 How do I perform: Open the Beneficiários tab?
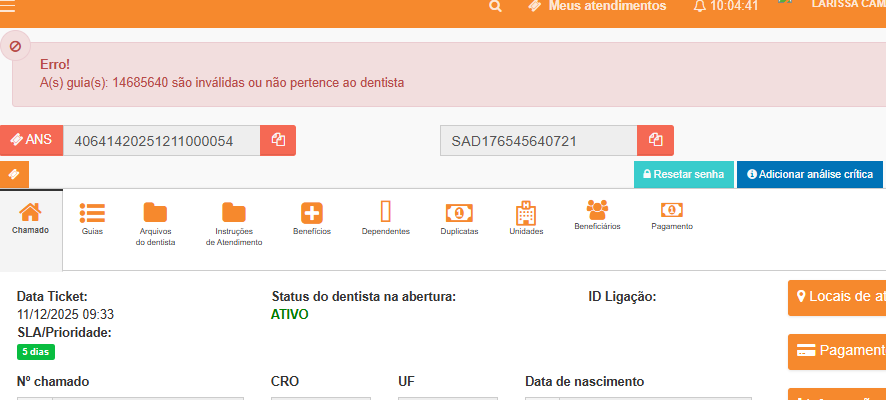pyautogui.click(x=597, y=215)
